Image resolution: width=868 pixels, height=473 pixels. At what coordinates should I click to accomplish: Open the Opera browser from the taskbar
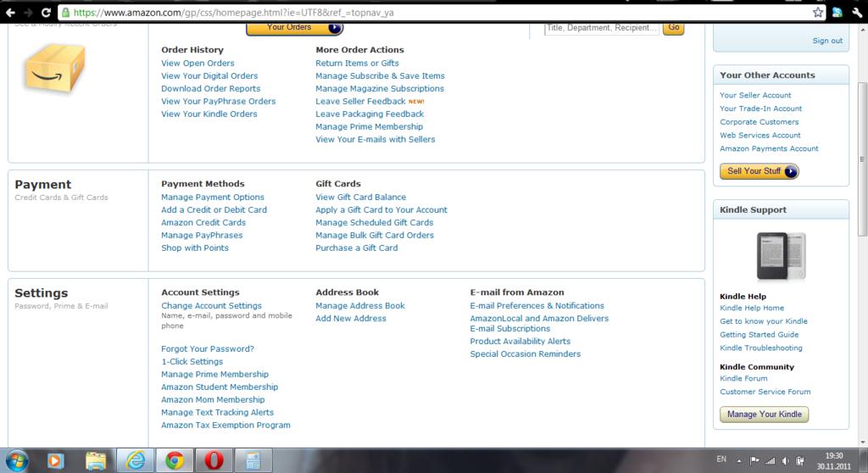click(x=214, y=460)
